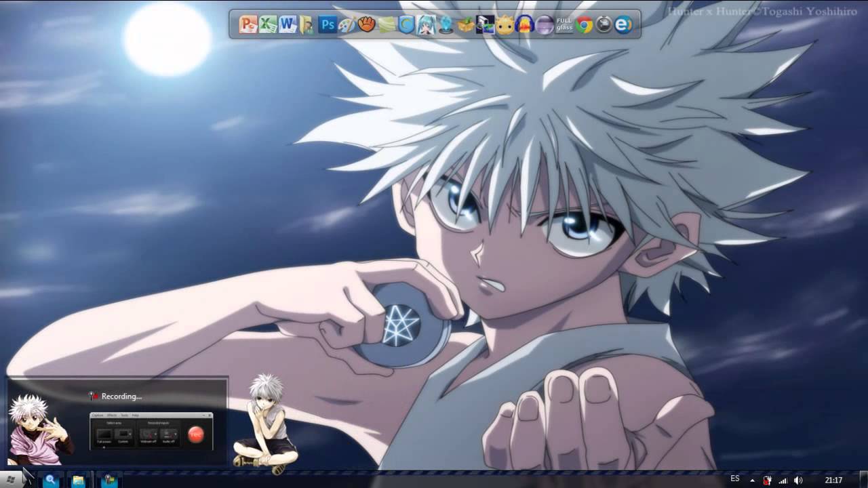Open PowerPoint from the top dock

pos(248,25)
